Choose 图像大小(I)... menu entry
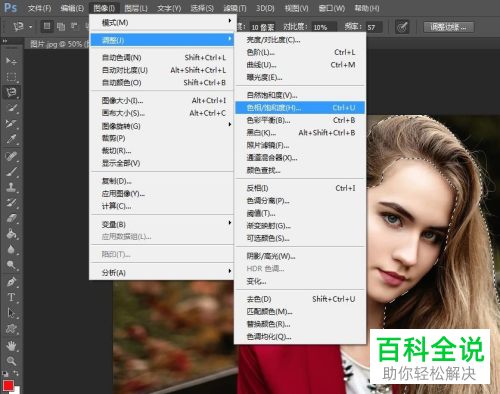The image size is (500, 394). coord(163,101)
